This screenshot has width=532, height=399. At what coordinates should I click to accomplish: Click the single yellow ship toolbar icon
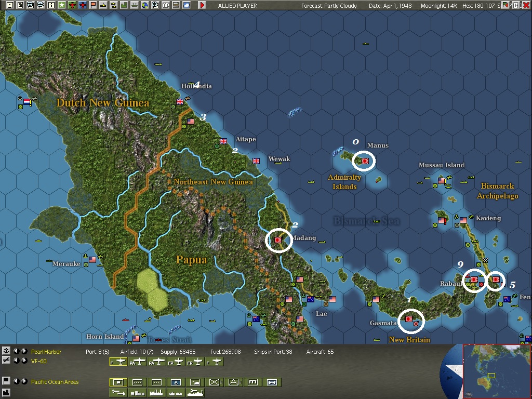(103, 5)
